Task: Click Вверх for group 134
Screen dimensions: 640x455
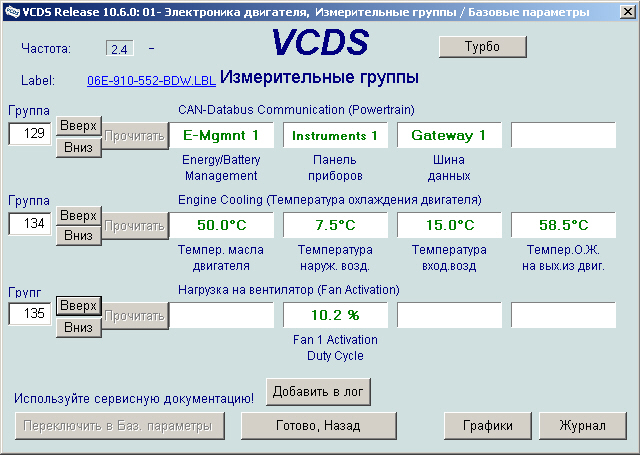Action: click(x=78, y=215)
